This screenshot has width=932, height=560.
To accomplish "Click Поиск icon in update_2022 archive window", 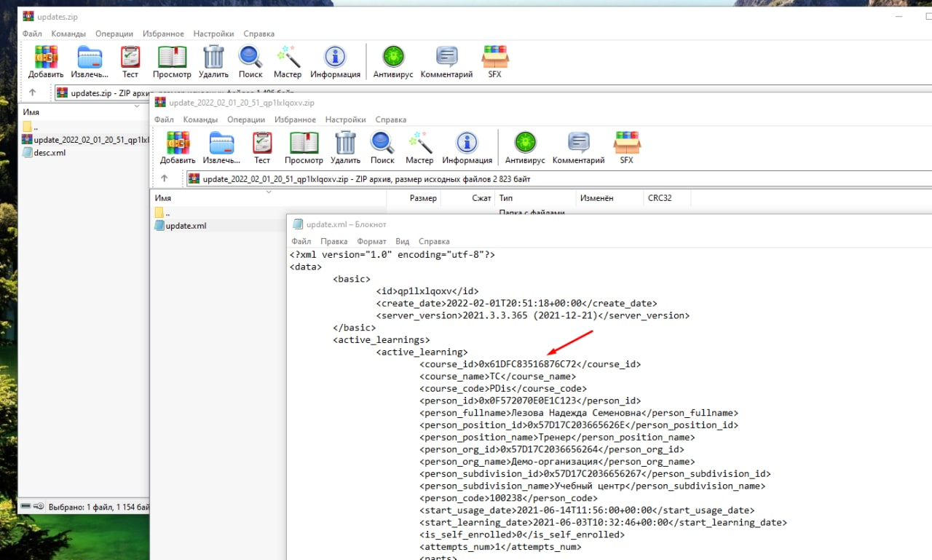I will click(x=382, y=142).
